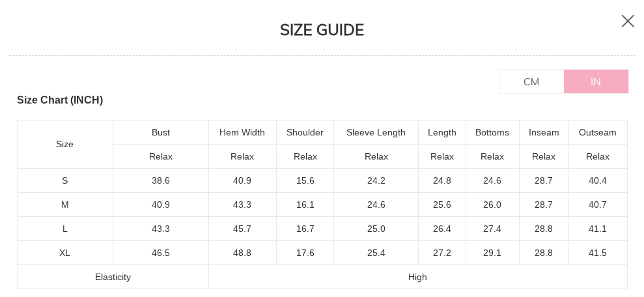Screen dimensions: 644x297
Task: Select the S size row label
Action: 65,180
